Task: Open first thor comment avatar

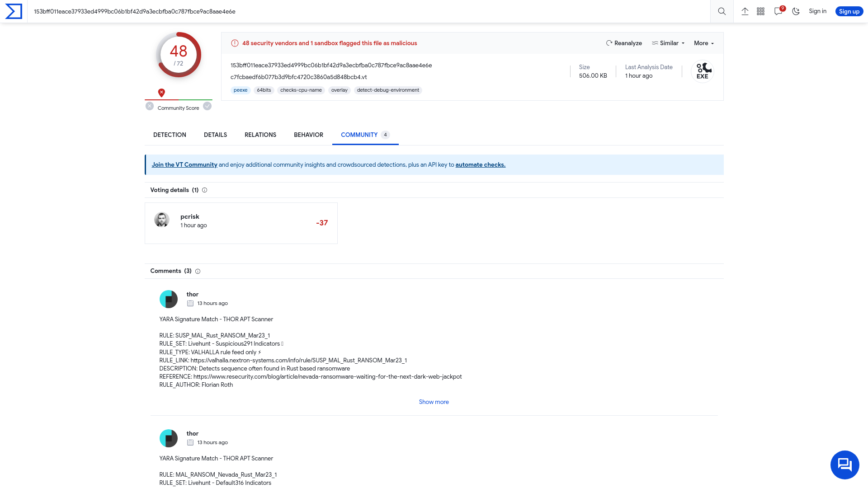Action: point(169,299)
